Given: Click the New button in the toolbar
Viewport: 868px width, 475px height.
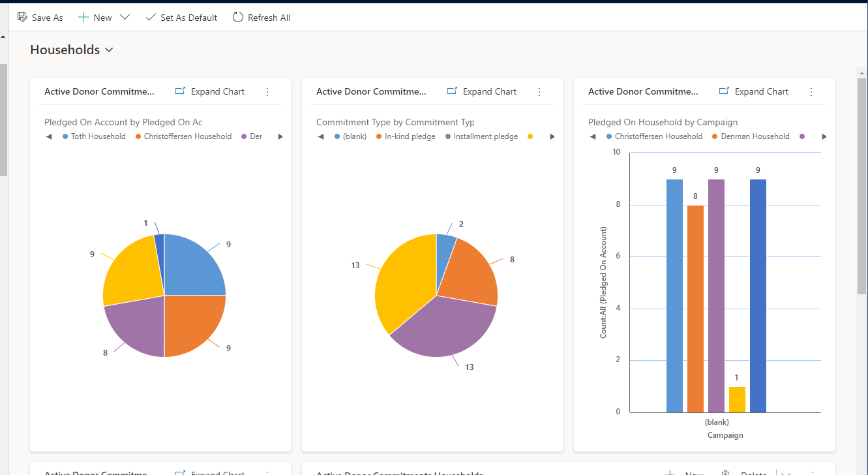Looking at the screenshot, I should (x=95, y=18).
